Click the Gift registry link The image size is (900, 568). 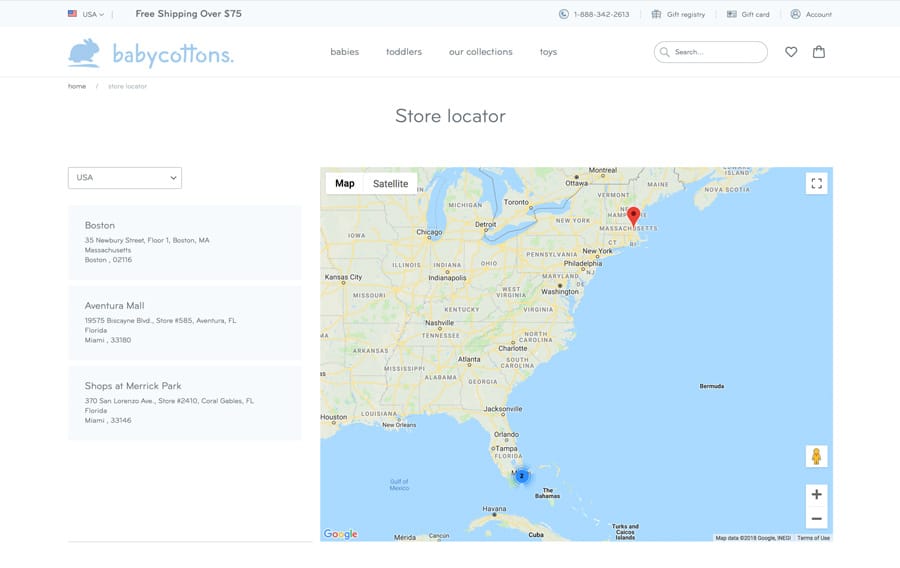pyautogui.click(x=686, y=14)
